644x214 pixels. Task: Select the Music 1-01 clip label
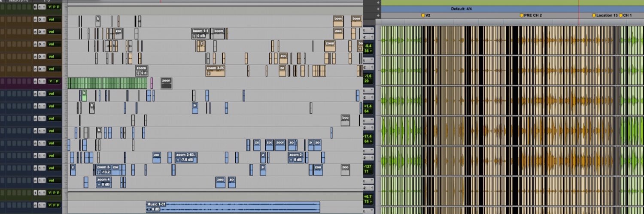click(156, 205)
